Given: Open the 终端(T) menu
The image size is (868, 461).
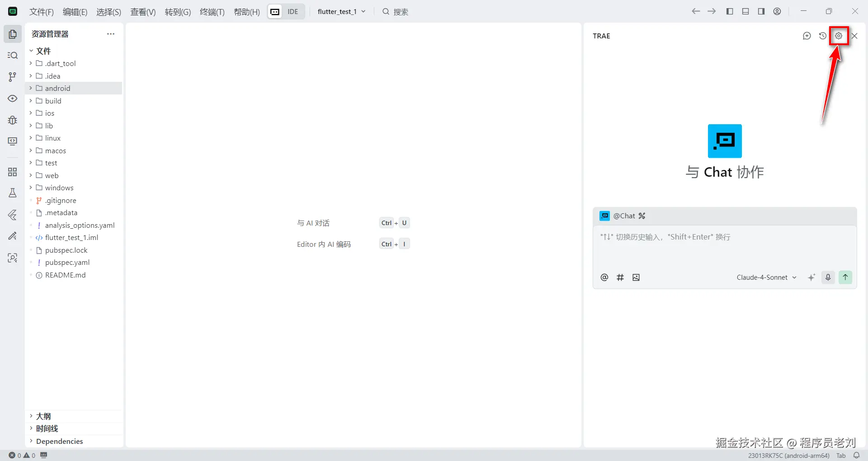Looking at the screenshot, I should coord(212,12).
